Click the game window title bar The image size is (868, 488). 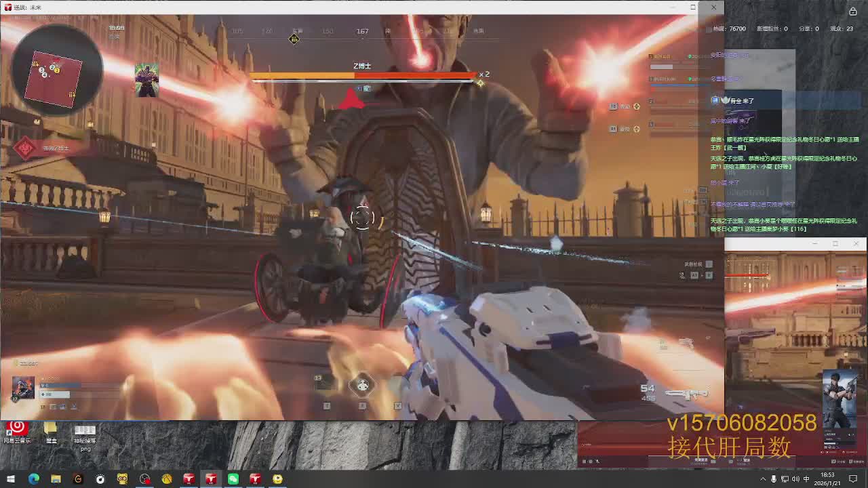click(x=339, y=7)
